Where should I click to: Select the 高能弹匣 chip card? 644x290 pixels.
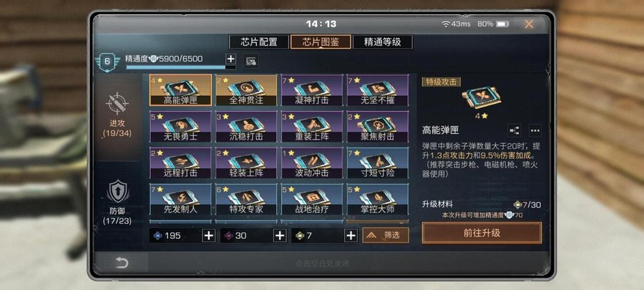click(x=181, y=90)
